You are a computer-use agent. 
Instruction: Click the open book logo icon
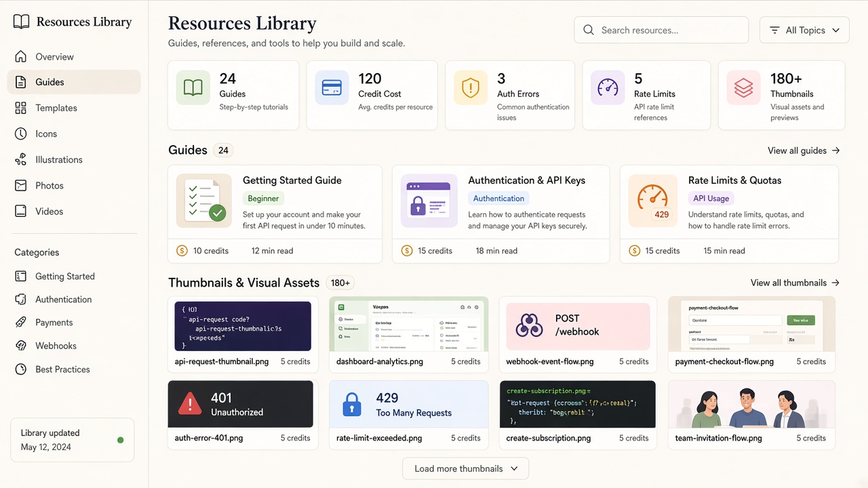point(22,22)
